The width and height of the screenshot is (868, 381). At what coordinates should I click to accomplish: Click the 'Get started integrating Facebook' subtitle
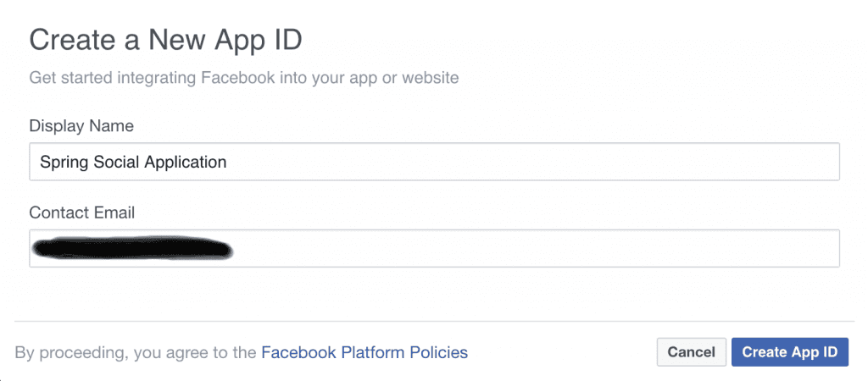tap(244, 78)
